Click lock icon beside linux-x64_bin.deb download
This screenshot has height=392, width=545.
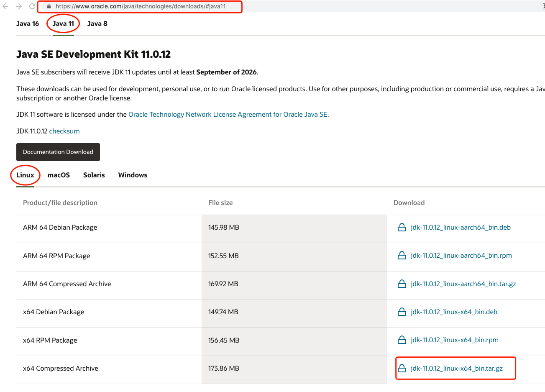tap(402, 312)
